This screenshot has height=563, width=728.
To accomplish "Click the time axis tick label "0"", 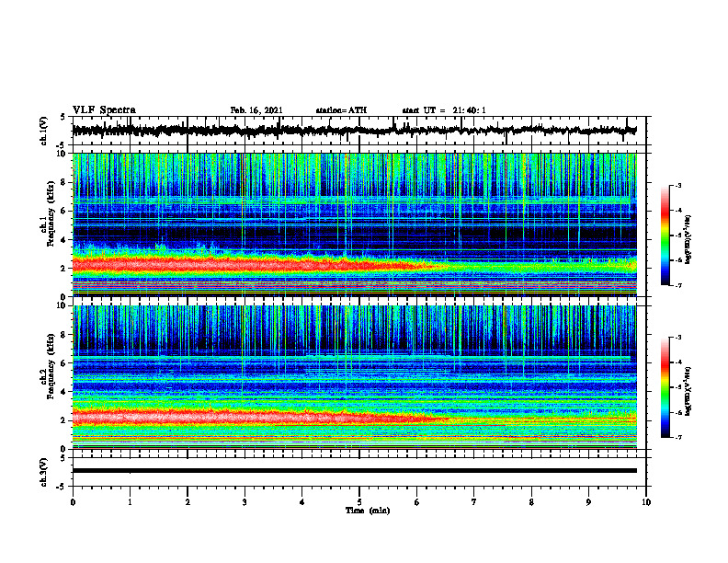I will point(73,502).
